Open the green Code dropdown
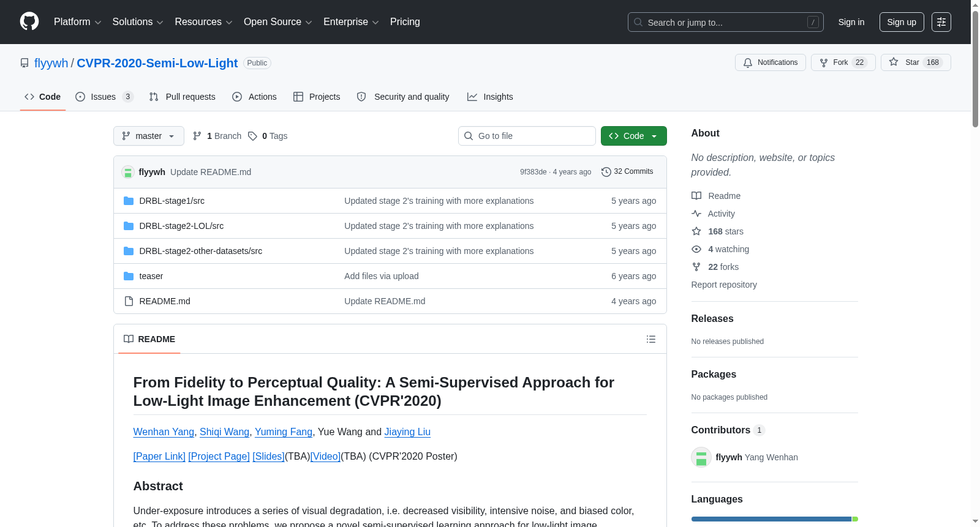The width and height of the screenshot is (980, 527). pyautogui.click(x=634, y=136)
